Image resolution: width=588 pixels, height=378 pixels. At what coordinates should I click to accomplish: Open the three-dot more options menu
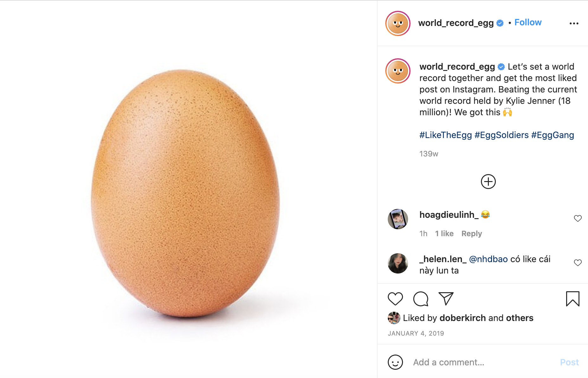[574, 23]
